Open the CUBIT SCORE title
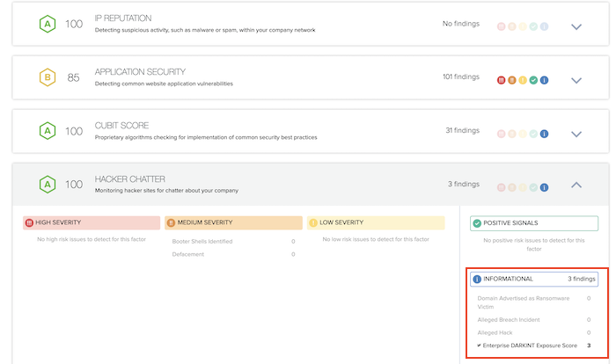Screen dimensions: 616x364 (121, 126)
